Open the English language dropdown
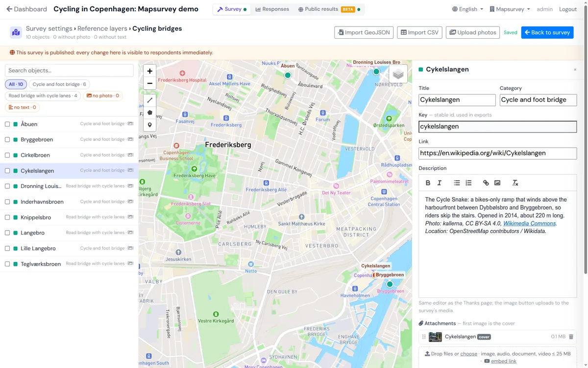 [467, 9]
